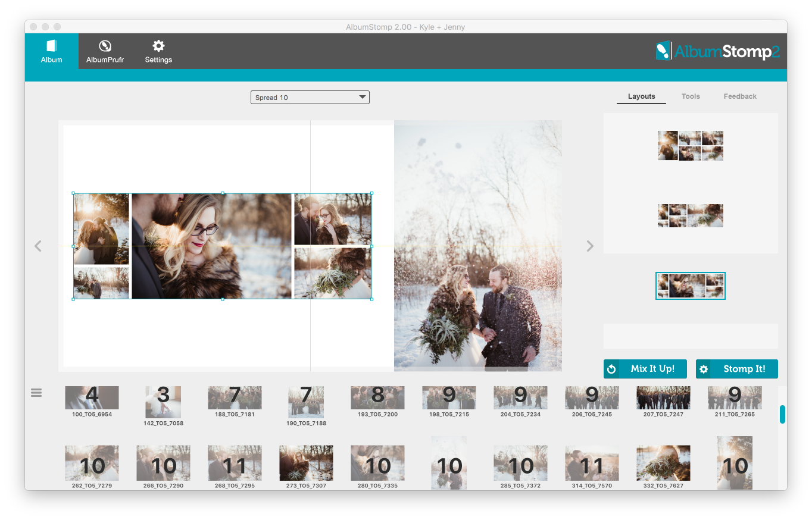Select thumbnail 204_TO5_7234

click(520, 398)
